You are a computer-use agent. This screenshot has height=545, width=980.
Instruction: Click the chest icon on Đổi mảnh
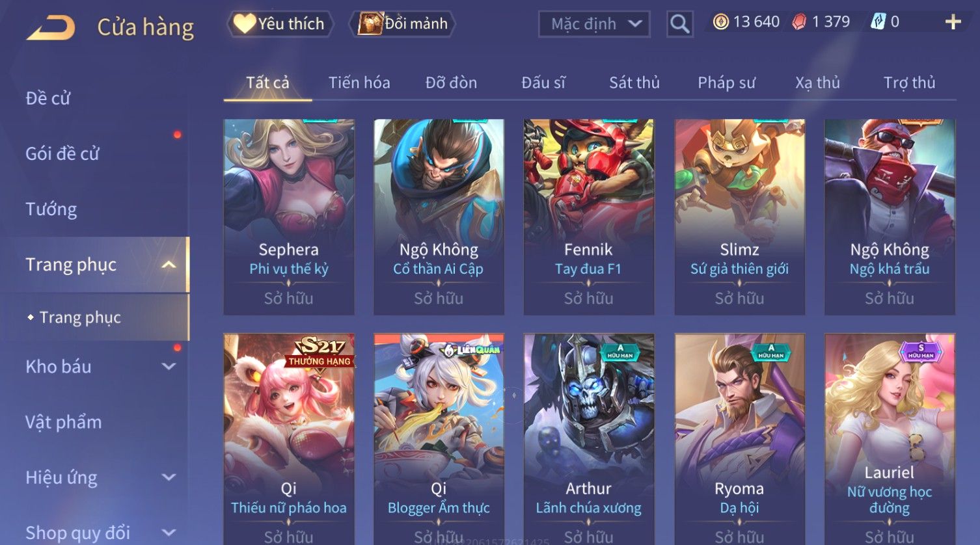370,23
